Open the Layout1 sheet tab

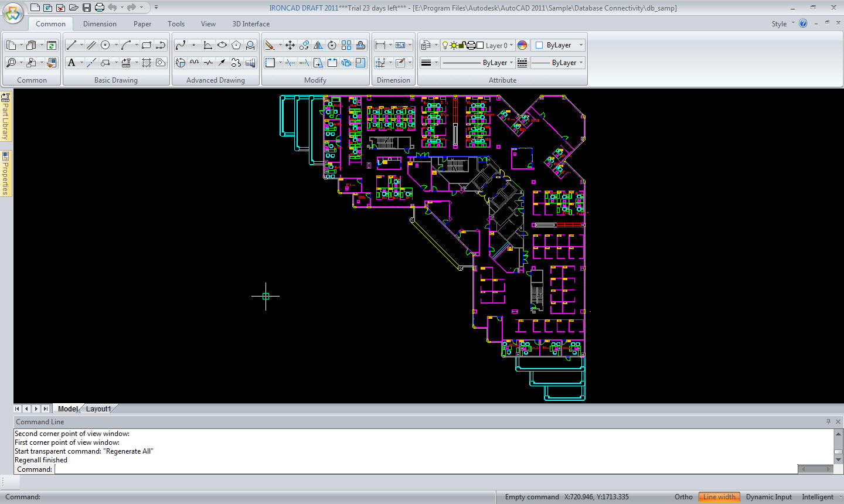point(98,409)
